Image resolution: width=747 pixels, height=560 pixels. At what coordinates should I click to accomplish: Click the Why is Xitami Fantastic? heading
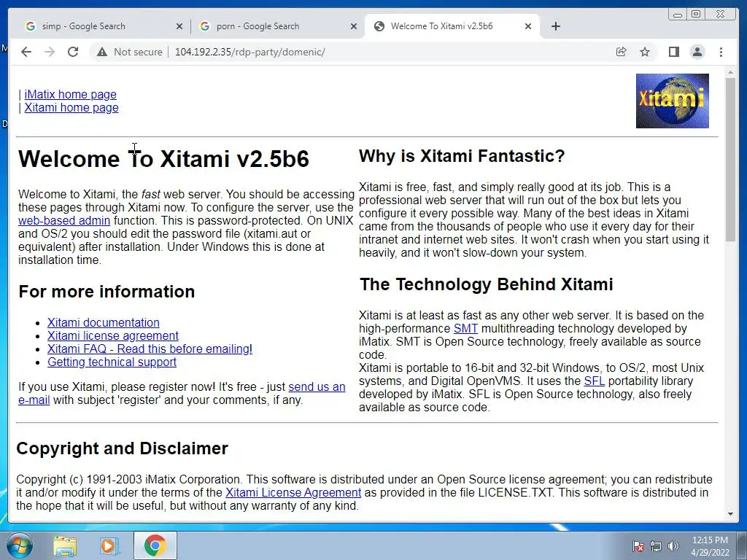point(462,156)
